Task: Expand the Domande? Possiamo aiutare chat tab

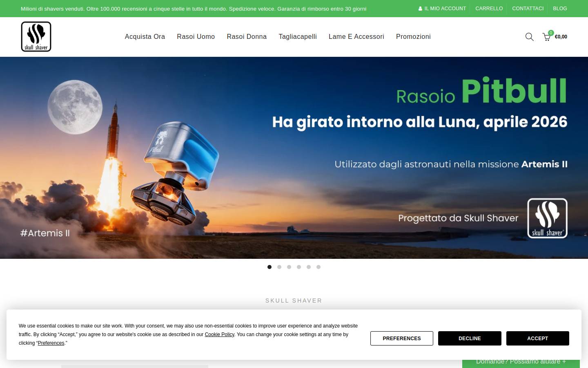Action: click(521, 362)
